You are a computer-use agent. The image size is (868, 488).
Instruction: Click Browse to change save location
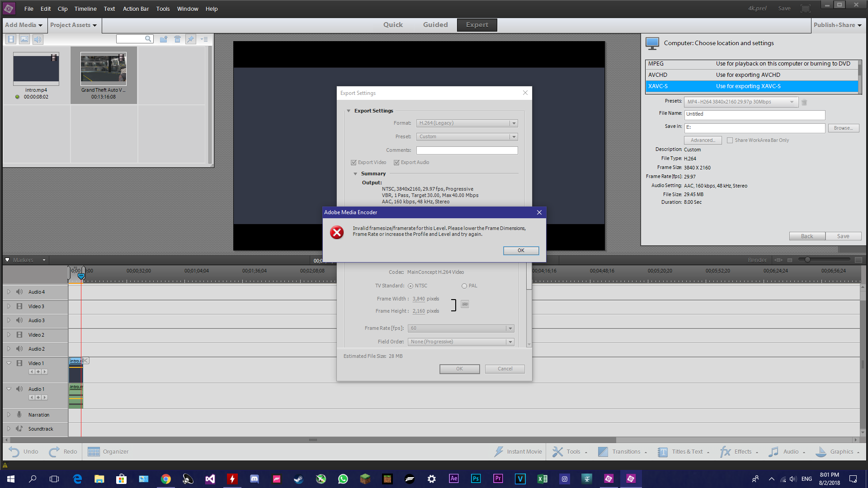[x=843, y=128]
